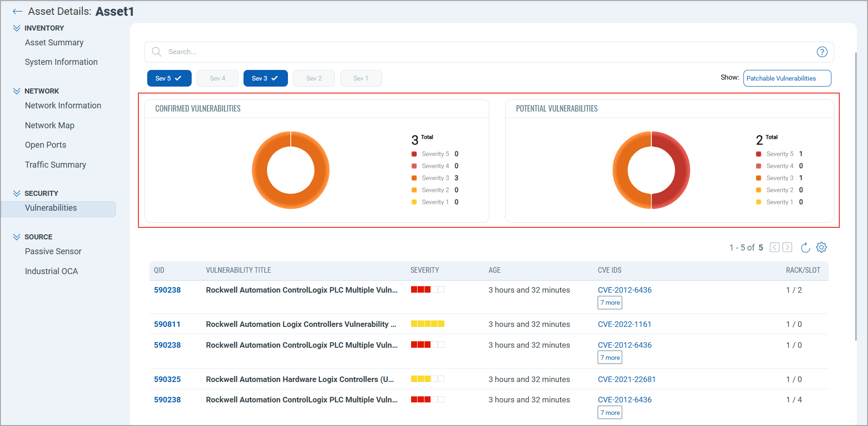
Task: Click the refresh icon above the table
Action: 805,248
